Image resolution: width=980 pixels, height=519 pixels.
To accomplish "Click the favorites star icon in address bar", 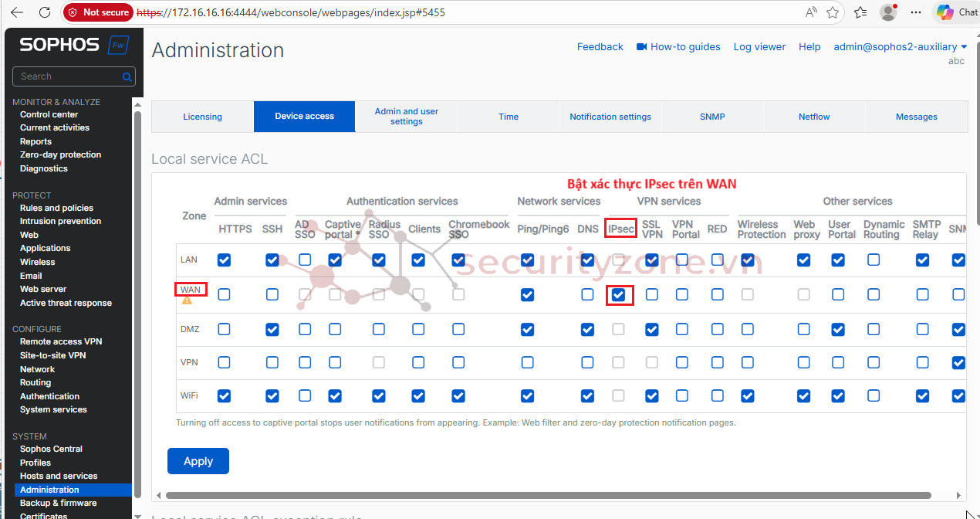I will pyautogui.click(x=833, y=12).
